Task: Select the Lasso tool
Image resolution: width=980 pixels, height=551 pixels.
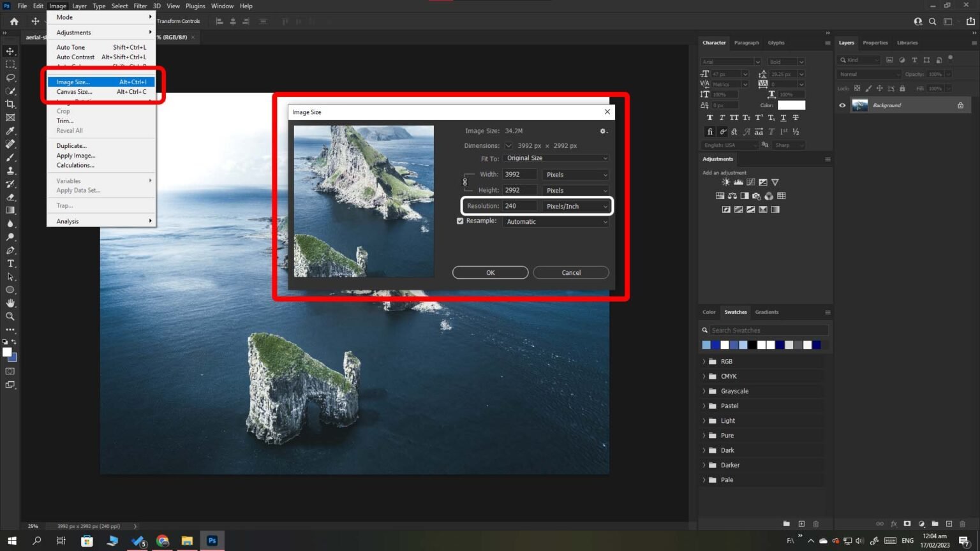Action: [10, 77]
